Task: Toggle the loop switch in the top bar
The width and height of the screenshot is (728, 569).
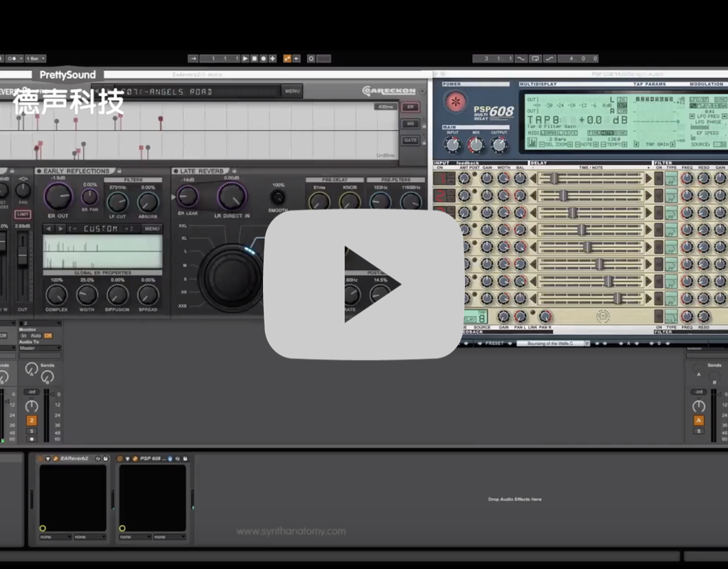Action: [x=535, y=58]
